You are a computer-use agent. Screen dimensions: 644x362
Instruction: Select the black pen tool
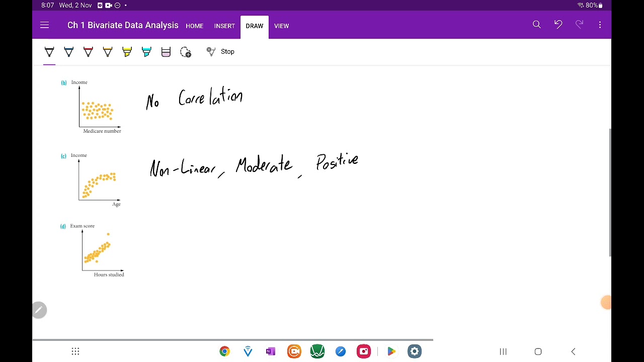pos(49,52)
